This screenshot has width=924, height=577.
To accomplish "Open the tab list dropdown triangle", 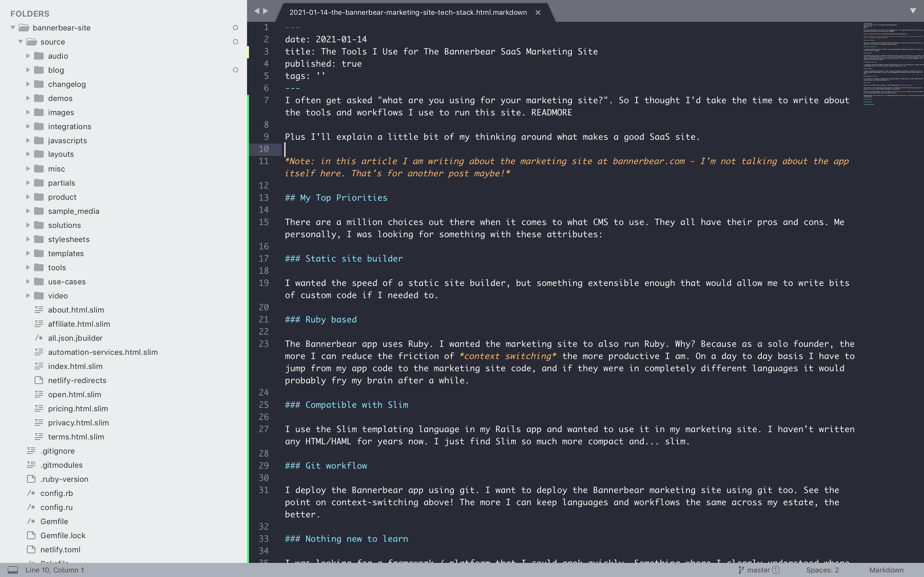I will tap(912, 11).
